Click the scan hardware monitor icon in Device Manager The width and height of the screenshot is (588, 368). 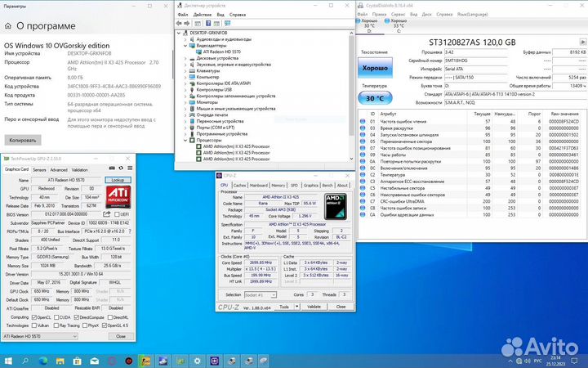227,23
